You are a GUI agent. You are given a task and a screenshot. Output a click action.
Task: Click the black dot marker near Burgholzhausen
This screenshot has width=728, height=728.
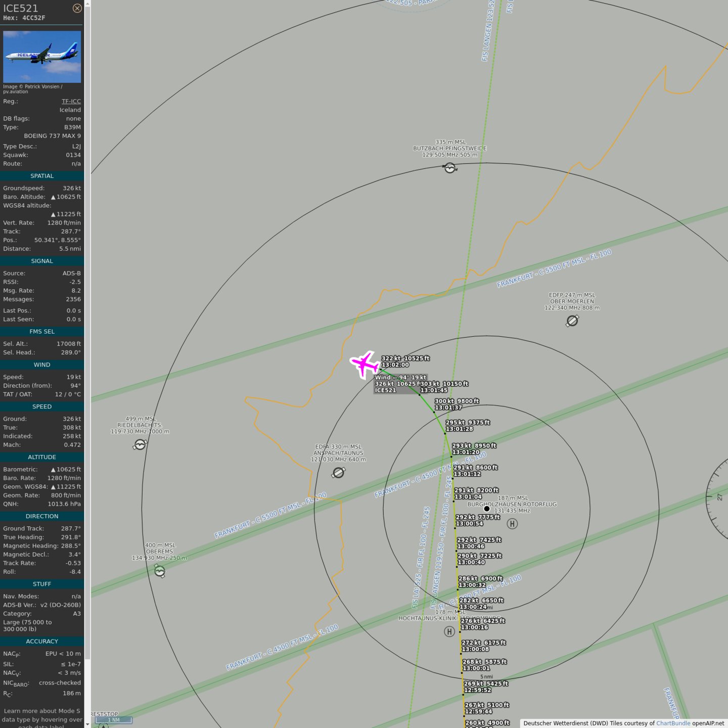tap(487, 509)
